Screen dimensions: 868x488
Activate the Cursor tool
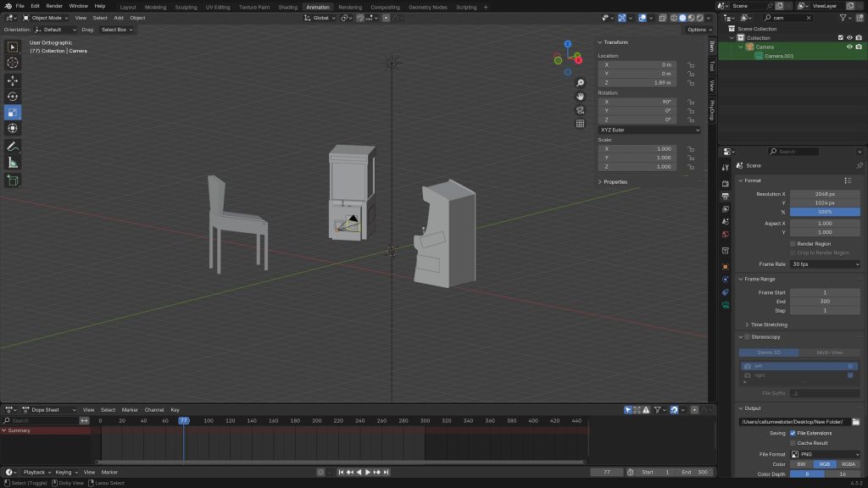(13, 63)
